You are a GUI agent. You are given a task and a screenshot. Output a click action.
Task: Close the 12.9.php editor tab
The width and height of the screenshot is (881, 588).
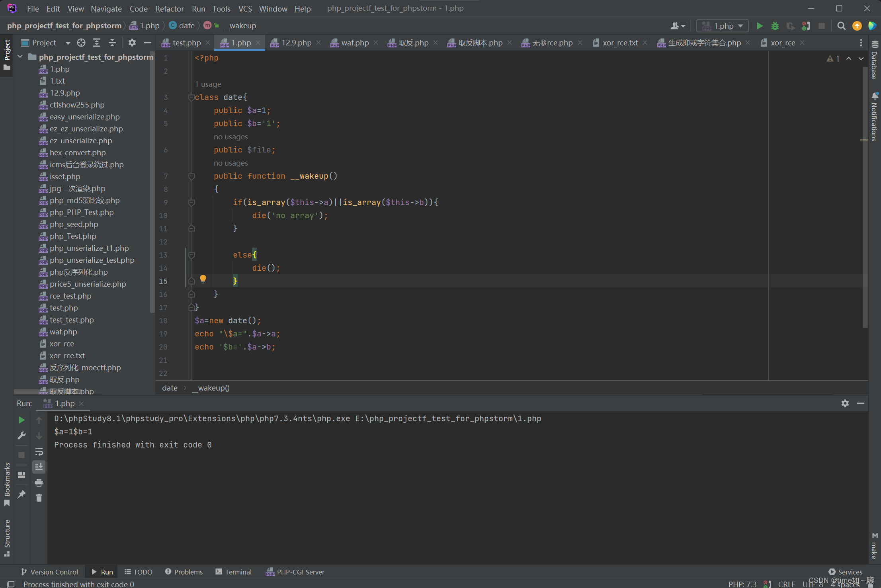point(318,43)
